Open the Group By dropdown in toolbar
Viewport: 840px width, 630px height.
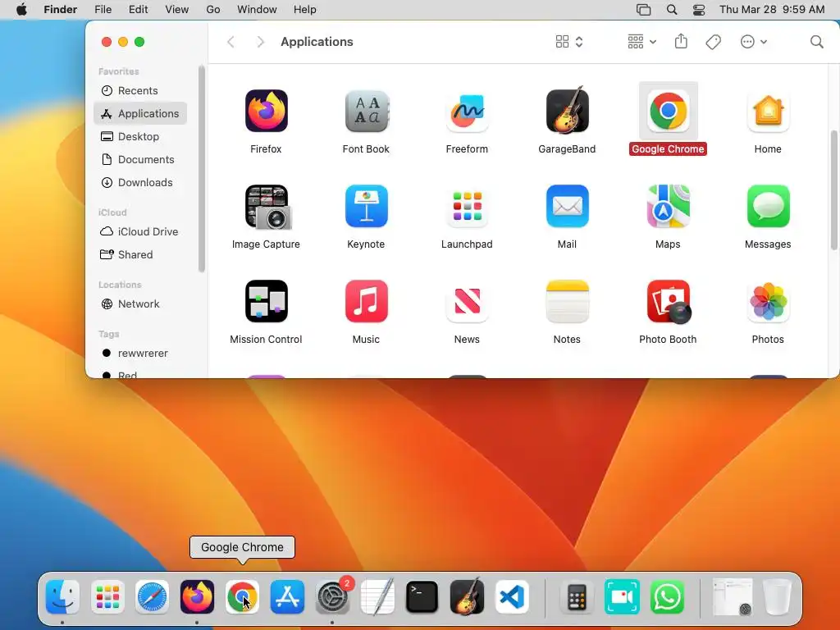pyautogui.click(x=641, y=42)
